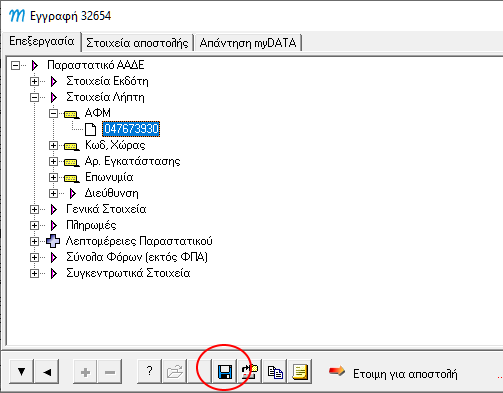Image resolution: width=503 pixels, height=393 pixels.
Task: Collapse the Στοιχεία Λήπτη node
Action: [x=34, y=97]
